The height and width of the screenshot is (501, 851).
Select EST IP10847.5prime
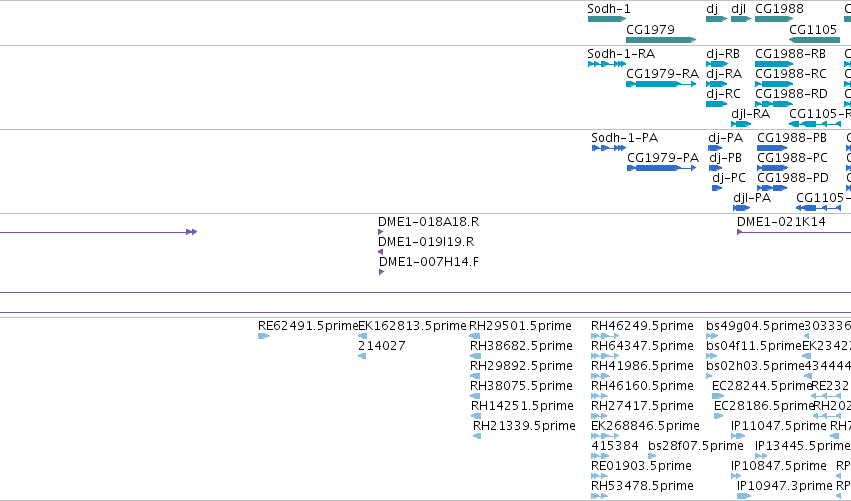click(736, 477)
